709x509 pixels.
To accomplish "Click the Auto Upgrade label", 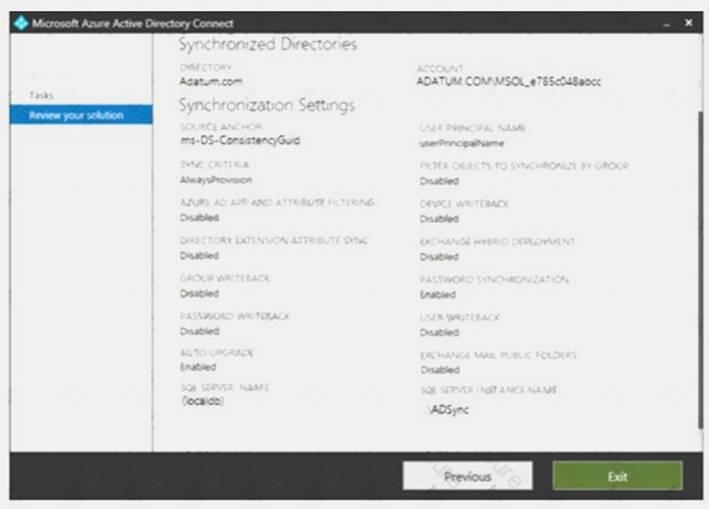I will click(x=217, y=353).
